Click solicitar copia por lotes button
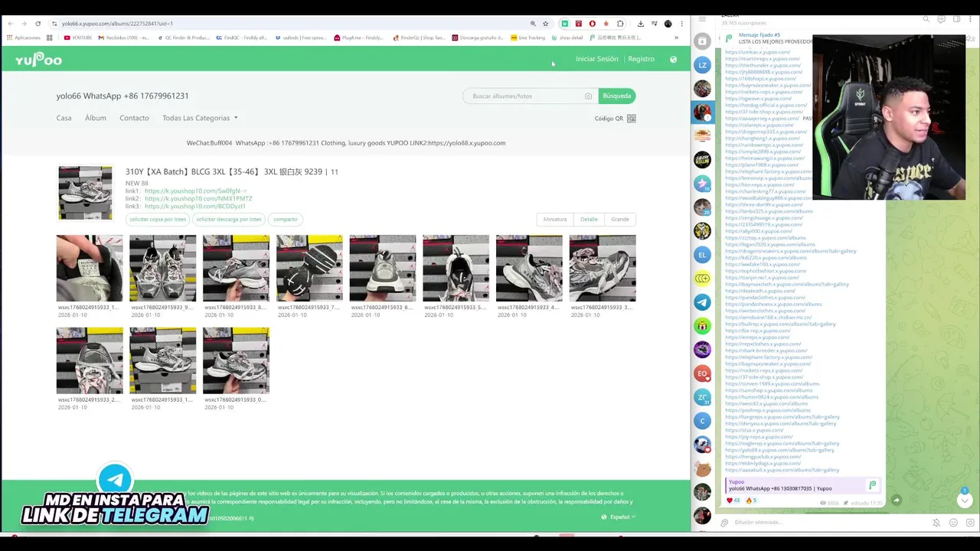The image size is (980, 551). [x=158, y=220]
